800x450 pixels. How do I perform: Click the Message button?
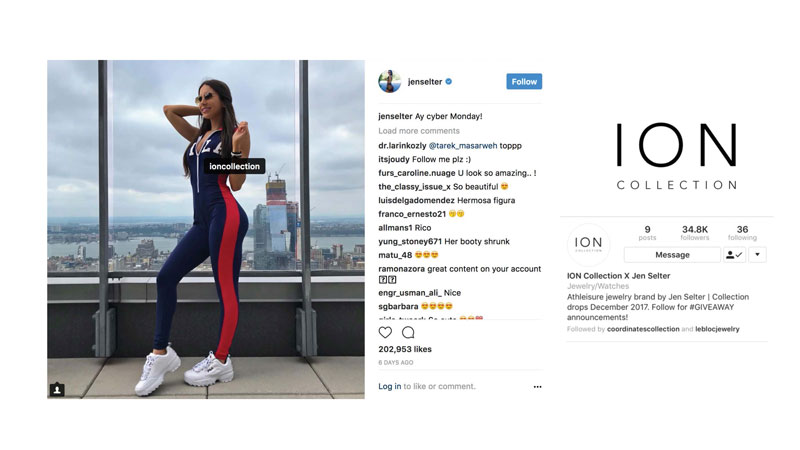[672, 255]
